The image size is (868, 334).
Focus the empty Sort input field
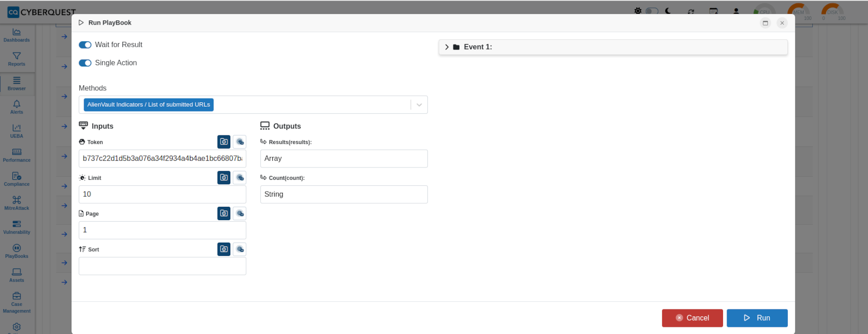click(x=162, y=266)
